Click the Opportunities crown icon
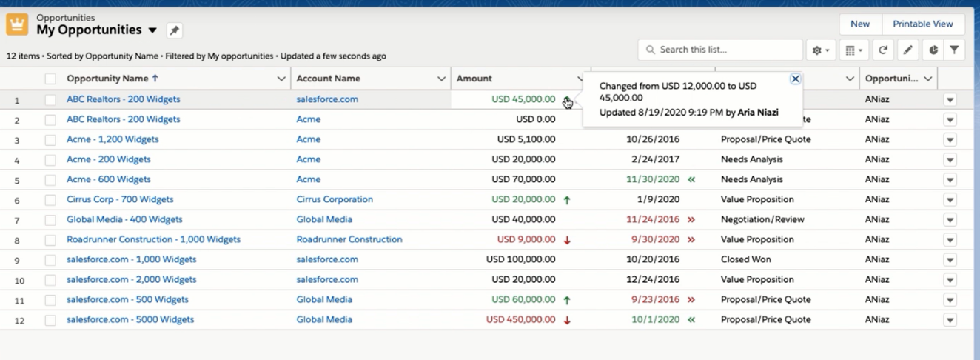 (x=17, y=24)
